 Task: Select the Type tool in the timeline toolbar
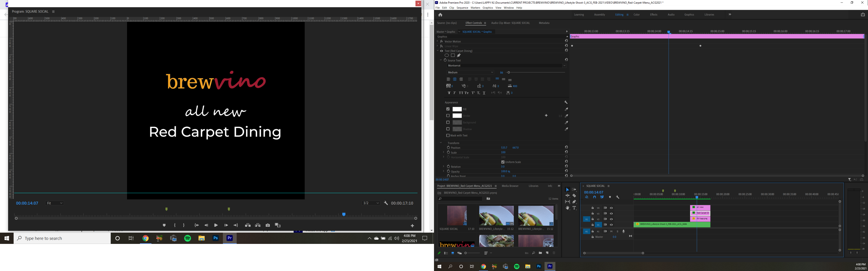tap(575, 208)
